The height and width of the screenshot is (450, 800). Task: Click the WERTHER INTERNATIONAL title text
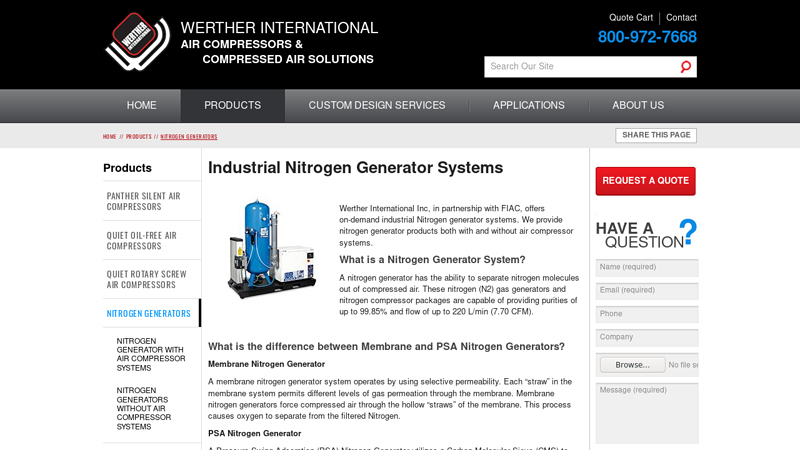pyautogui.click(x=279, y=28)
